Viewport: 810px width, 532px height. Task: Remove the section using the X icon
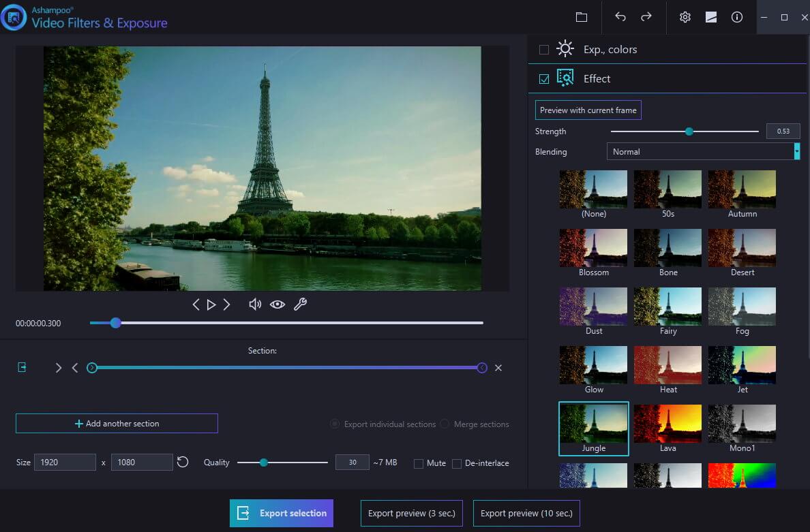(498, 367)
